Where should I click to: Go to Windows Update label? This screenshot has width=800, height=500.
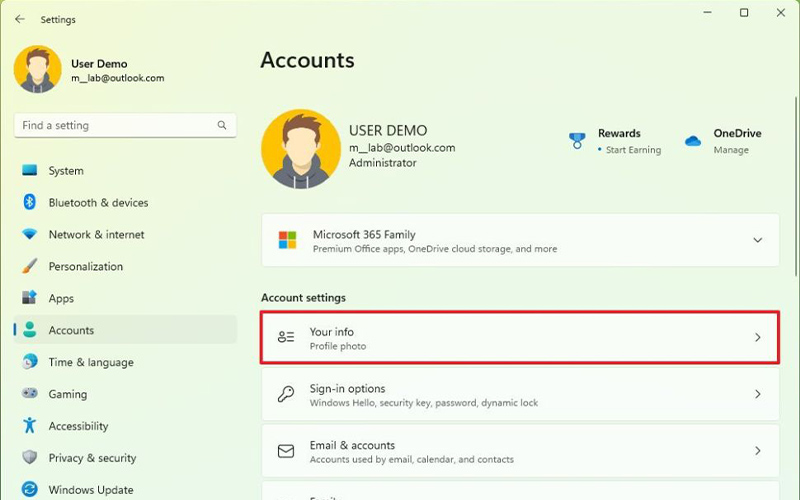pyautogui.click(x=91, y=489)
